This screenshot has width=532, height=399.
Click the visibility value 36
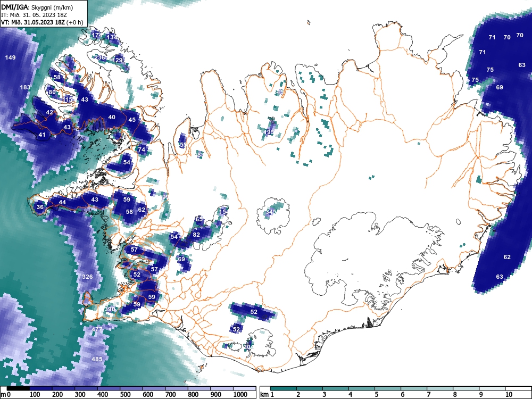[40, 207]
